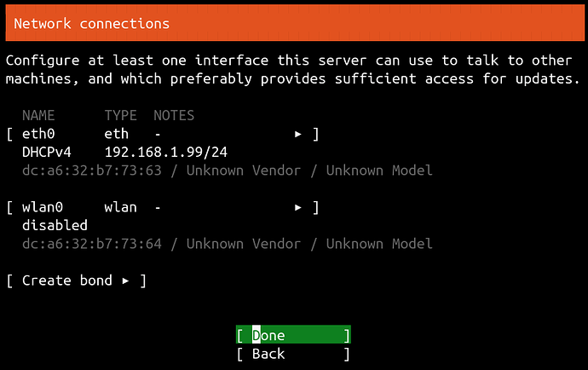Click the TYPE column header

[121, 116]
